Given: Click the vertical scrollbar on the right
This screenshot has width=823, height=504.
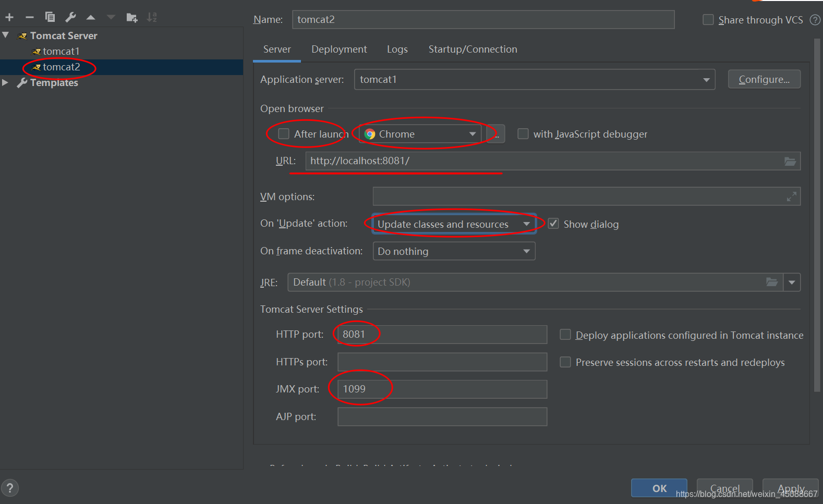Looking at the screenshot, I should coord(817,215).
